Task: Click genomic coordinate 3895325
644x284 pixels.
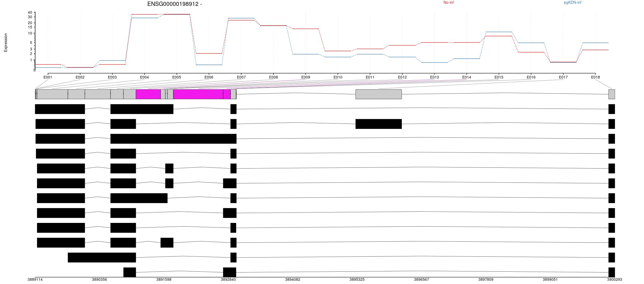Action: pos(357,279)
